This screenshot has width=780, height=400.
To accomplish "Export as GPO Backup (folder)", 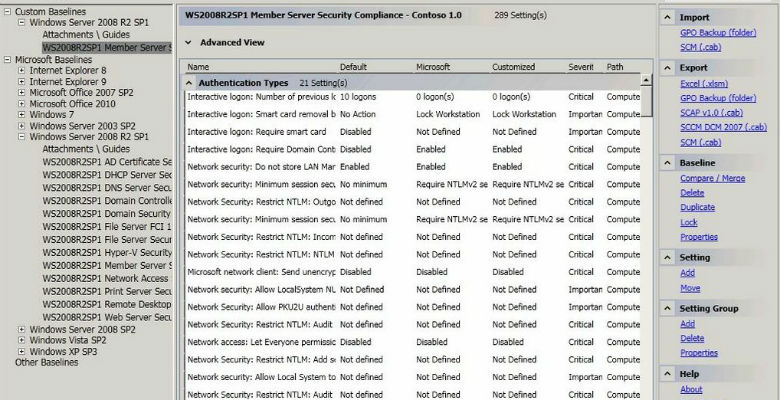I will (718, 98).
